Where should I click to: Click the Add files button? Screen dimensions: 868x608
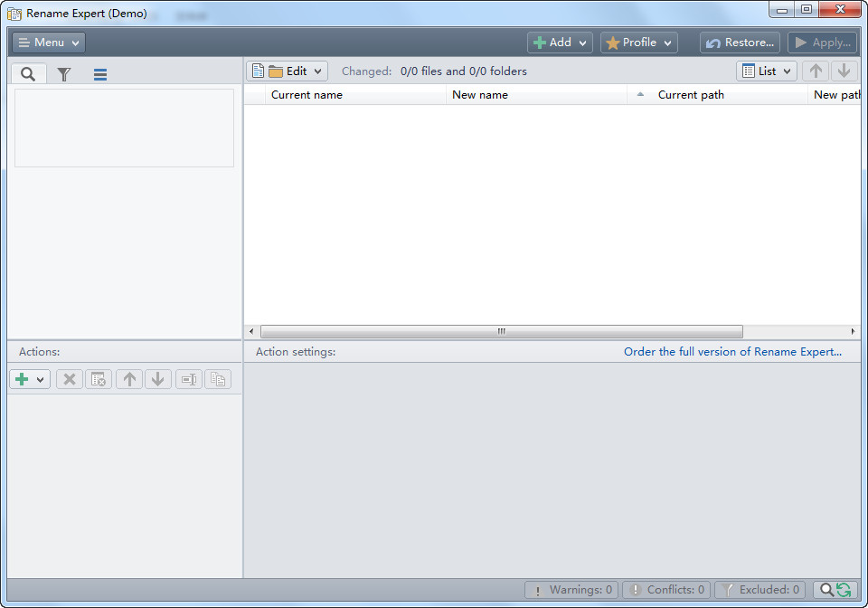(x=560, y=43)
